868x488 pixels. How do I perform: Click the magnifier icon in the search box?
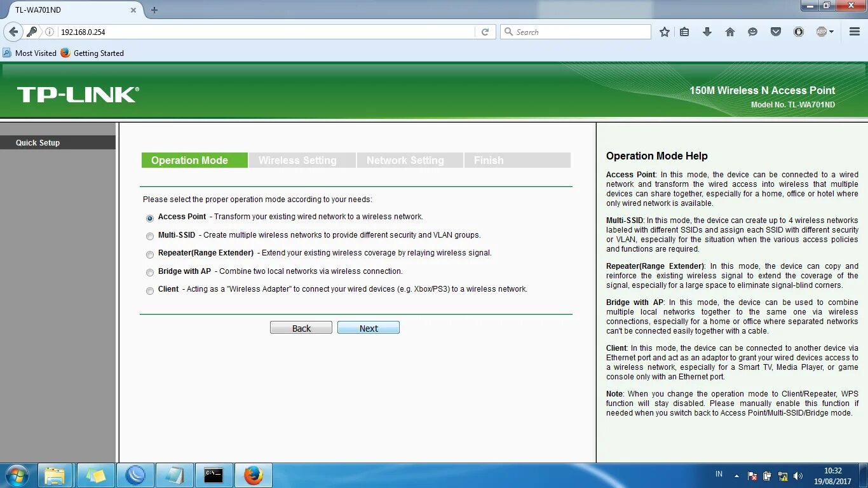[508, 32]
